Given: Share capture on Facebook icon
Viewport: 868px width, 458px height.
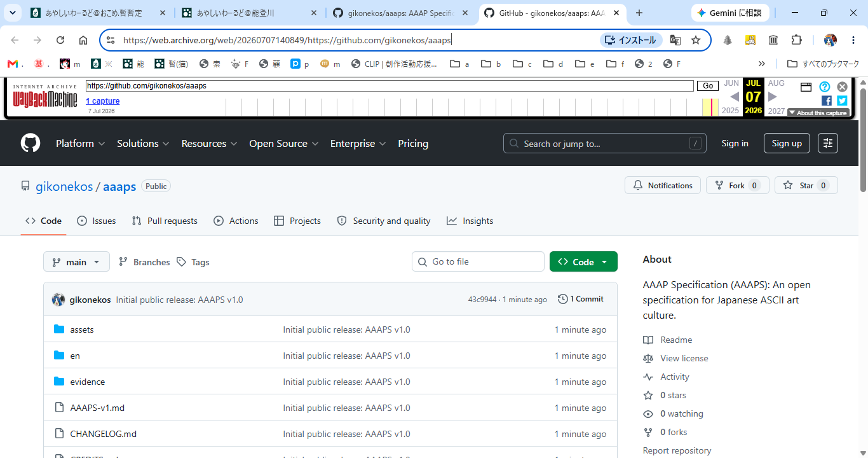Looking at the screenshot, I should pos(827,101).
